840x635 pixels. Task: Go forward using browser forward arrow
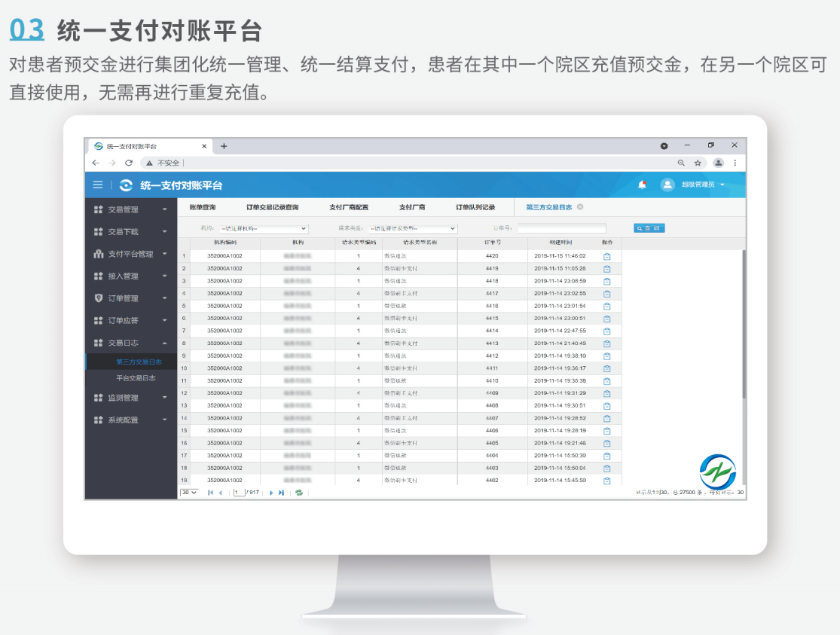coord(112,163)
